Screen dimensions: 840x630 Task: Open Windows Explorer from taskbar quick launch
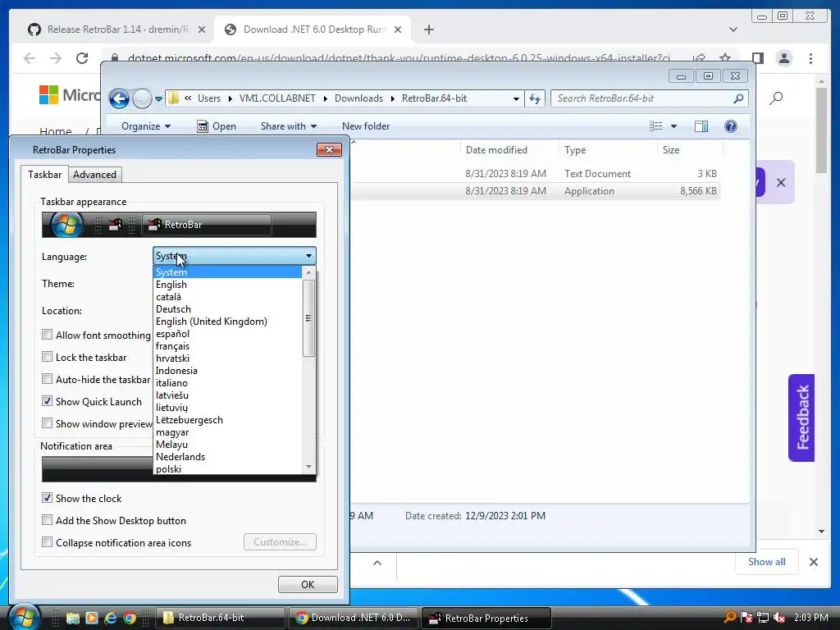[73, 618]
